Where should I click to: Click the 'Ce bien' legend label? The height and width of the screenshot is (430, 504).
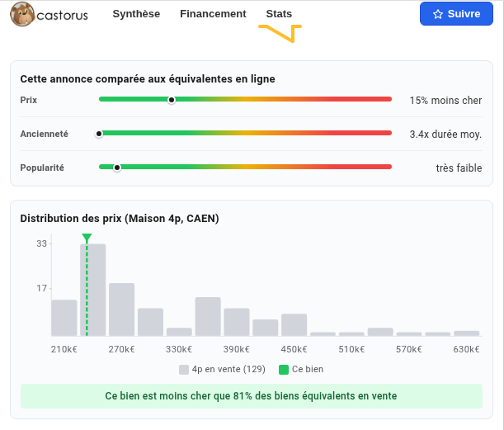click(x=308, y=369)
